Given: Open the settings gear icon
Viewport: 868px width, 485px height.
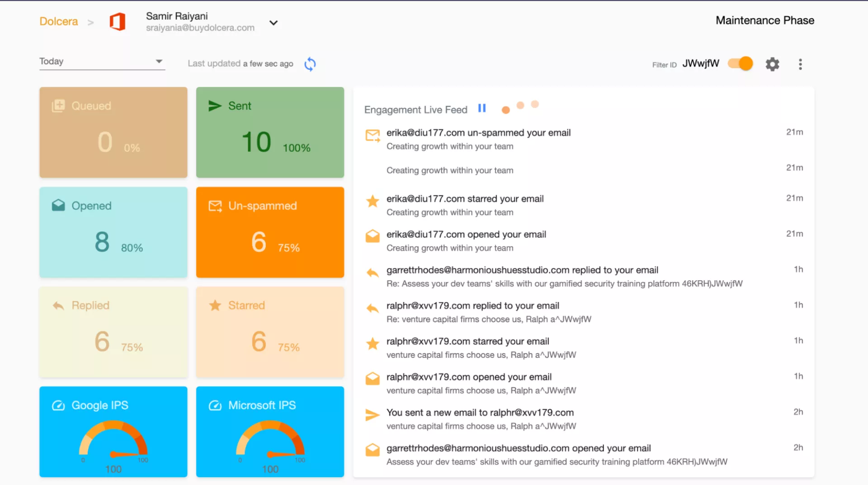Looking at the screenshot, I should coord(772,64).
